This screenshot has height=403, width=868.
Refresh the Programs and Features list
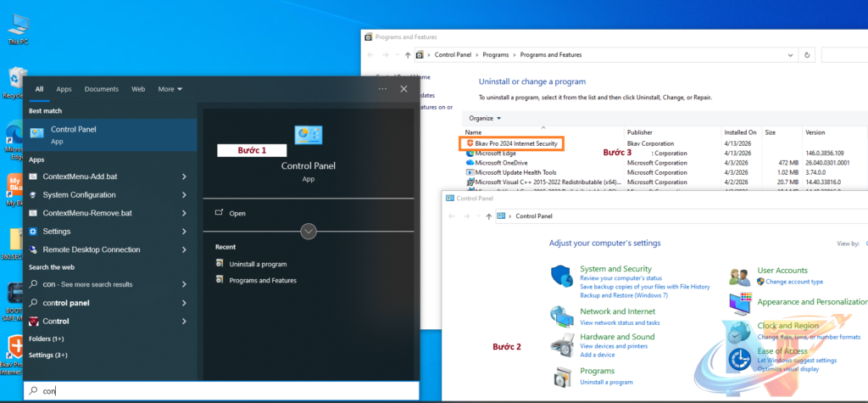click(807, 55)
